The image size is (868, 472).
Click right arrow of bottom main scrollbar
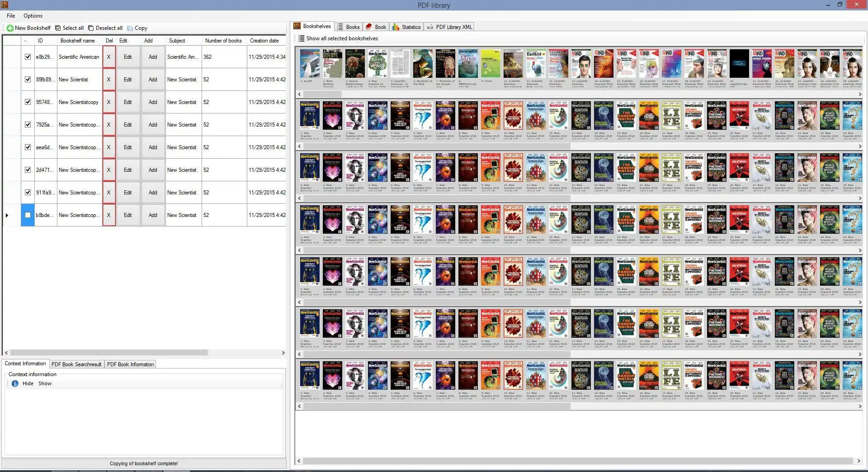click(x=859, y=461)
